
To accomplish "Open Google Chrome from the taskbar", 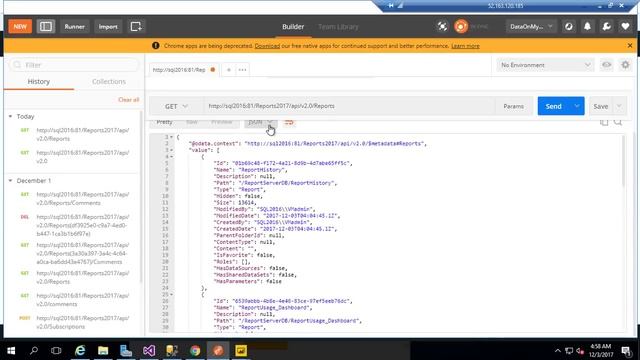I will point(195,350).
